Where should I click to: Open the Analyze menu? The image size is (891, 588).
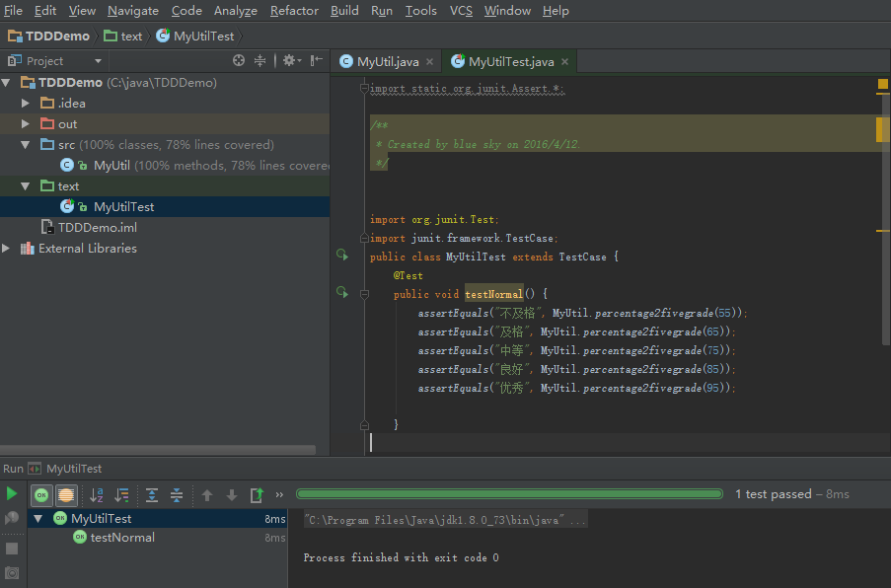[235, 11]
